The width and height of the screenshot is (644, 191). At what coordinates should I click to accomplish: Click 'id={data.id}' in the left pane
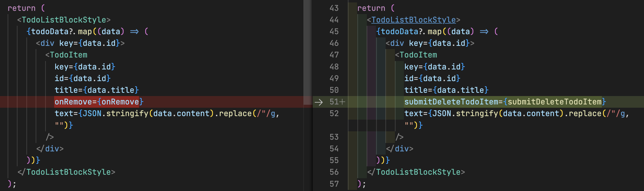coord(83,78)
